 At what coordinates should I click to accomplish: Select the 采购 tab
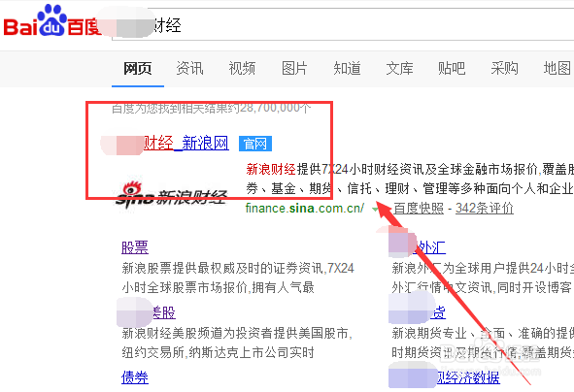pos(504,68)
